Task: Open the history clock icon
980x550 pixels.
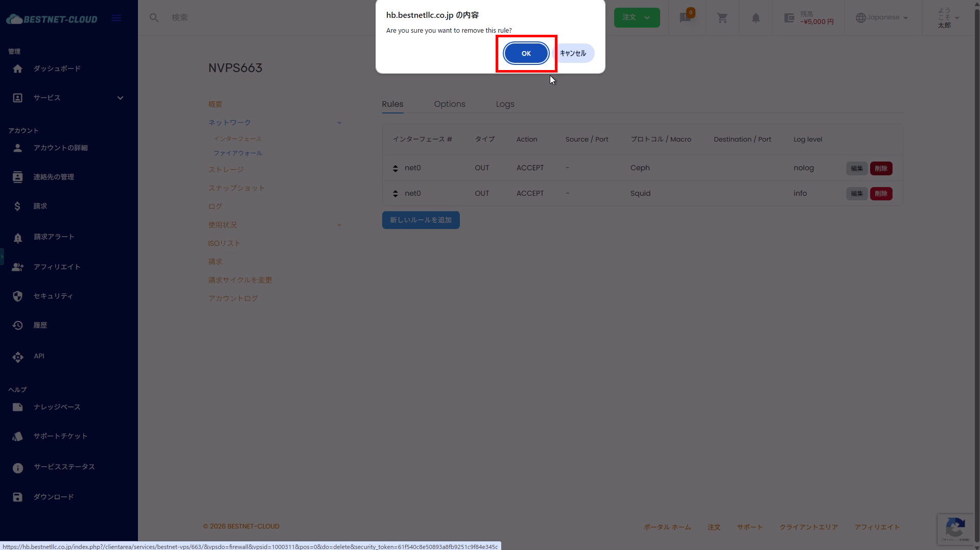Action: tap(18, 326)
